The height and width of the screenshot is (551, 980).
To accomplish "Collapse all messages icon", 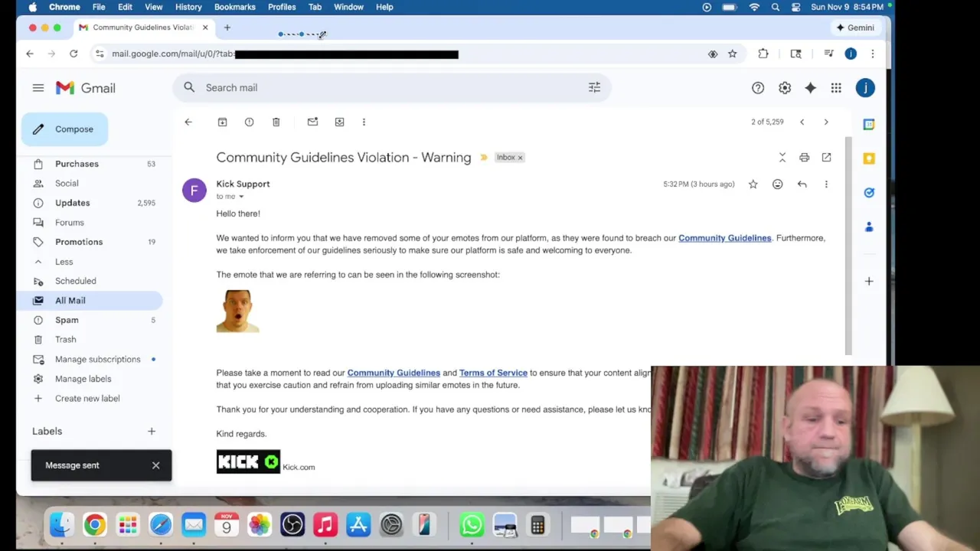I will tap(782, 157).
